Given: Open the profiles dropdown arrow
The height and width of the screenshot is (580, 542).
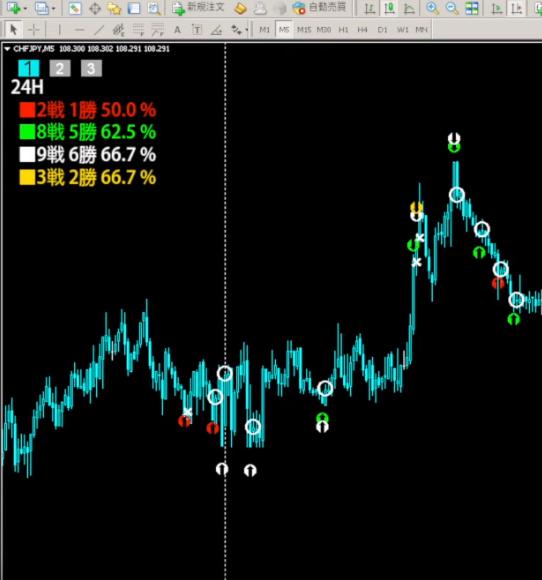Looking at the screenshot, I should (54, 8).
